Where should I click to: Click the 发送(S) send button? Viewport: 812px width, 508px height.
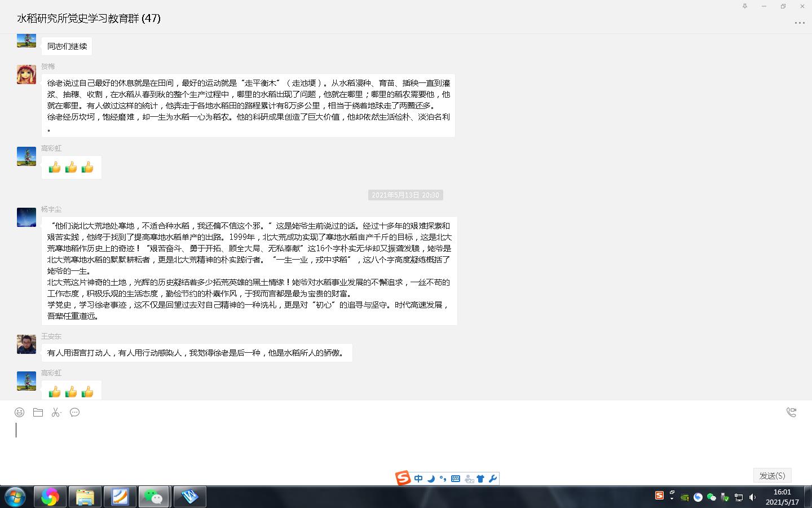(x=773, y=475)
